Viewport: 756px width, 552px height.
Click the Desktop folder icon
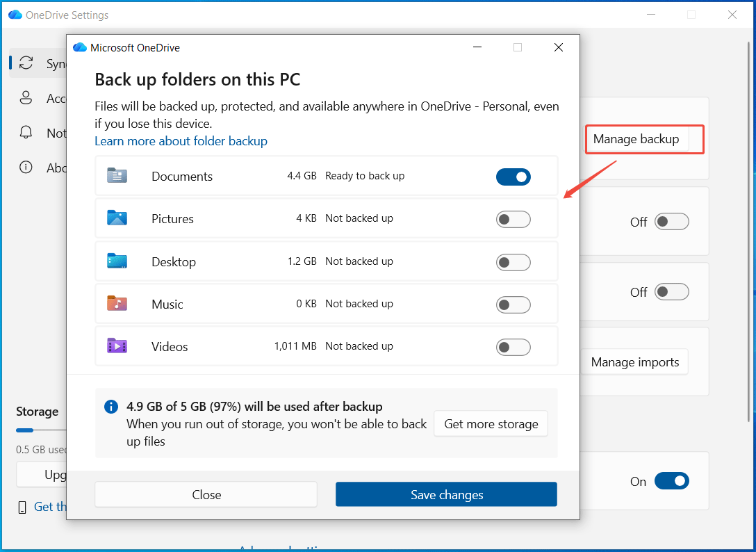click(118, 261)
